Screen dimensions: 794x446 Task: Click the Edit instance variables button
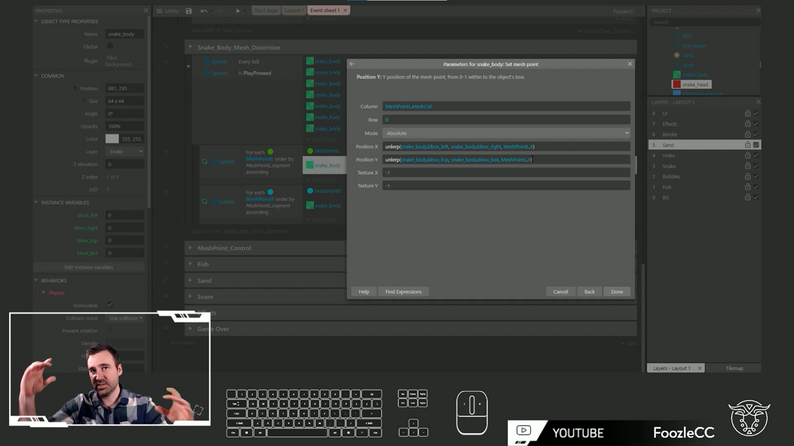tap(89, 267)
